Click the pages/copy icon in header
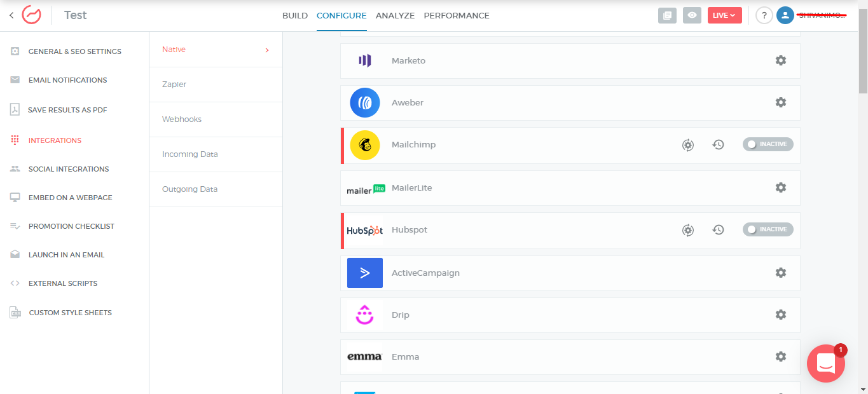Viewport: 868px width, 394px height. tap(667, 15)
